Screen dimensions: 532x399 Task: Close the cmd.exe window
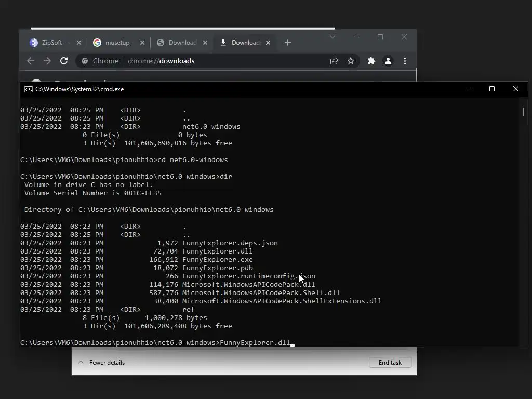(516, 89)
